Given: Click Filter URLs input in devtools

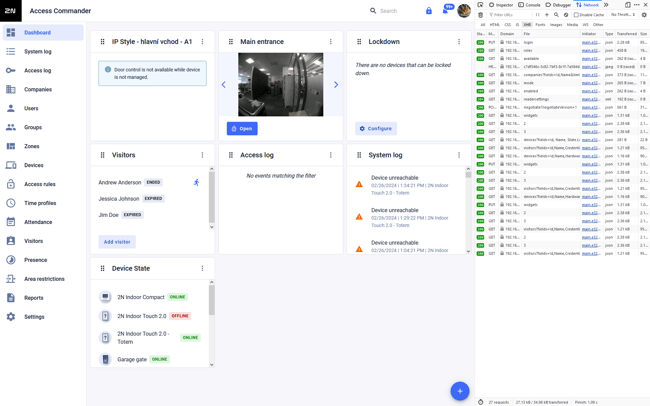Looking at the screenshot, I should coord(510,15).
